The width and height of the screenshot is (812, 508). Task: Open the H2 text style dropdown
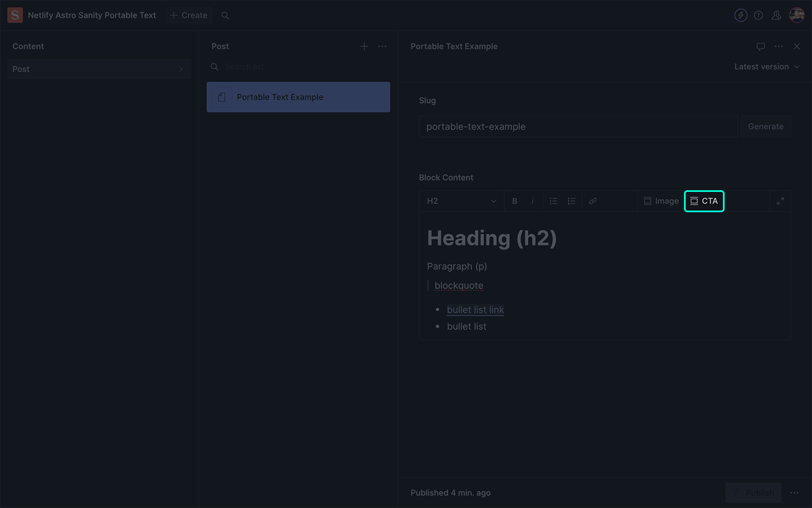pyautogui.click(x=461, y=201)
